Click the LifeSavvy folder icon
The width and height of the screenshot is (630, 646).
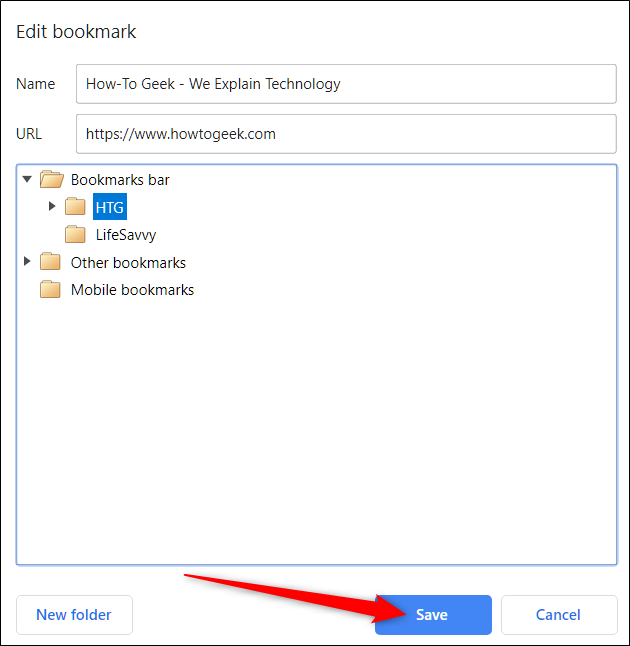(75, 235)
